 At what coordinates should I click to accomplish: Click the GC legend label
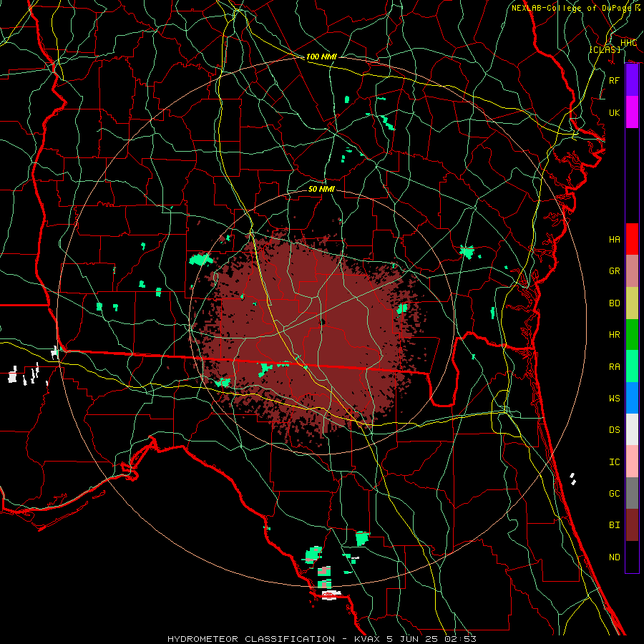(x=615, y=493)
